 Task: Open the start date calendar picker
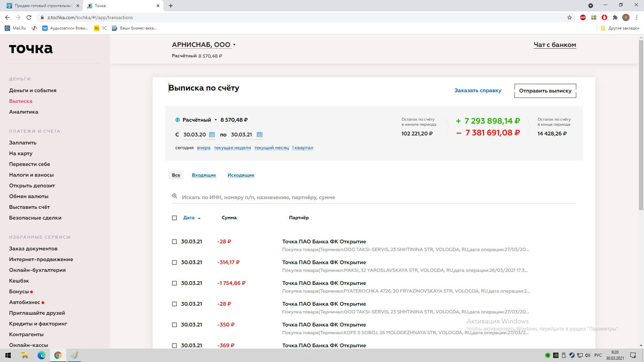pos(212,134)
